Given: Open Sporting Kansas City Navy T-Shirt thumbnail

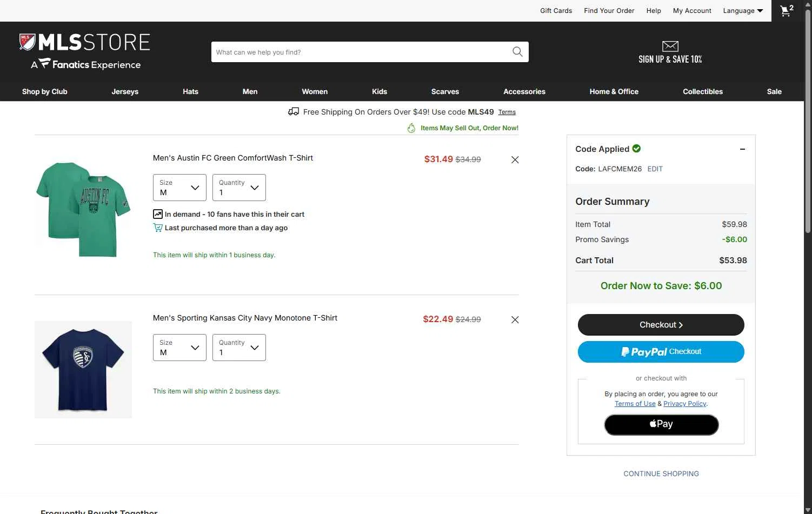Looking at the screenshot, I should coord(83,370).
